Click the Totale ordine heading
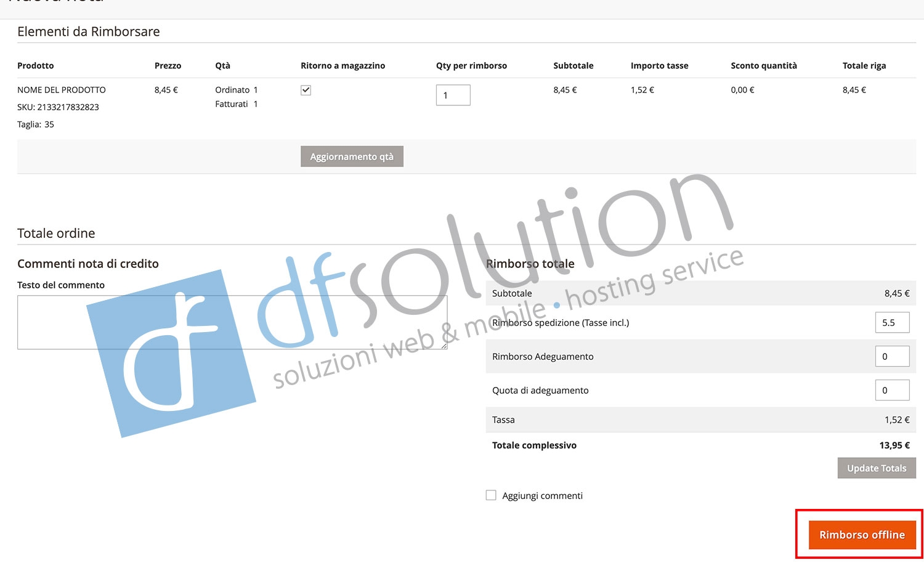The image size is (924, 573). coord(56,234)
